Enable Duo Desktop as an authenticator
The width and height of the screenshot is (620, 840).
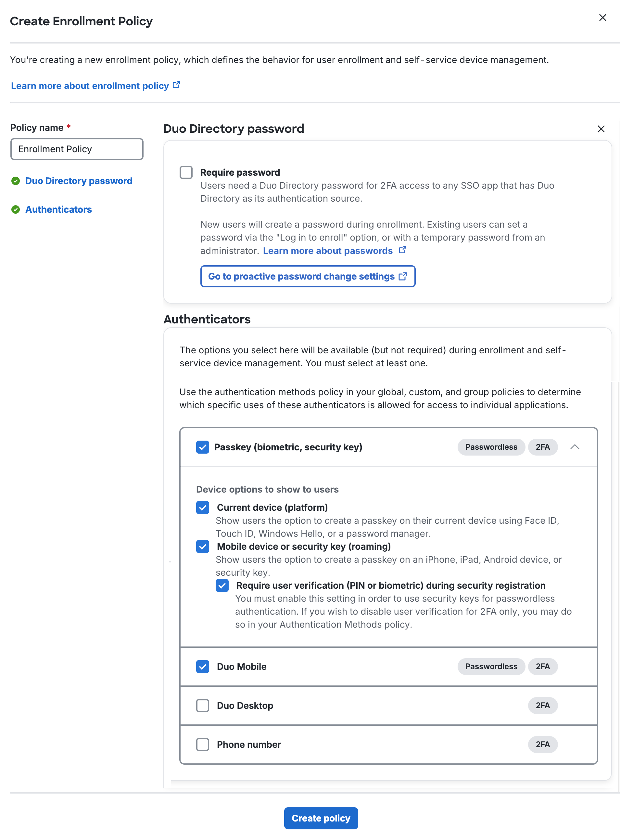pos(202,706)
